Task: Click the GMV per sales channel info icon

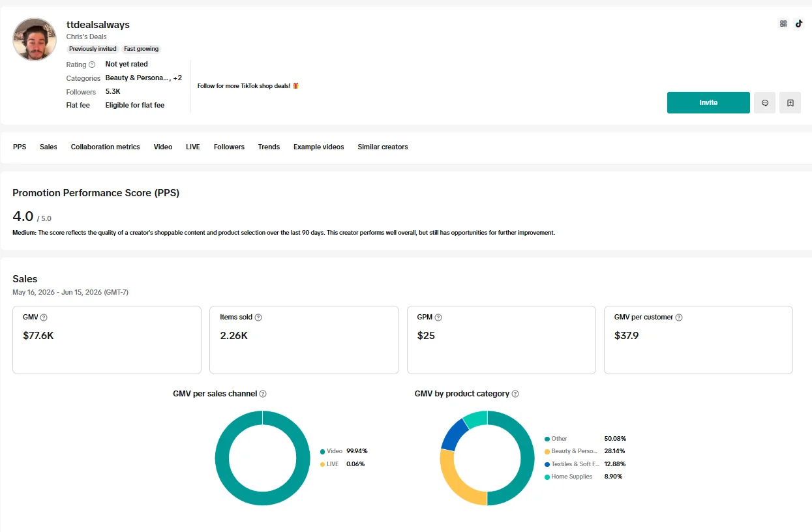Action: [x=263, y=394]
